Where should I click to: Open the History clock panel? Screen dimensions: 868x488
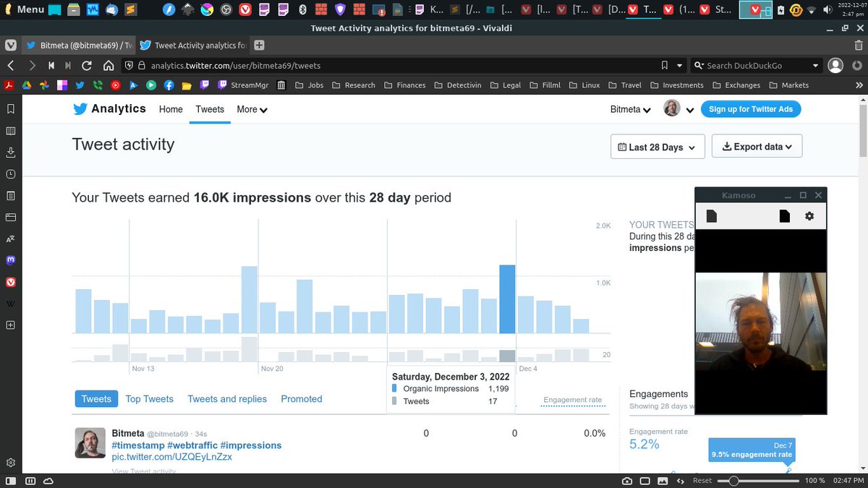click(x=11, y=174)
